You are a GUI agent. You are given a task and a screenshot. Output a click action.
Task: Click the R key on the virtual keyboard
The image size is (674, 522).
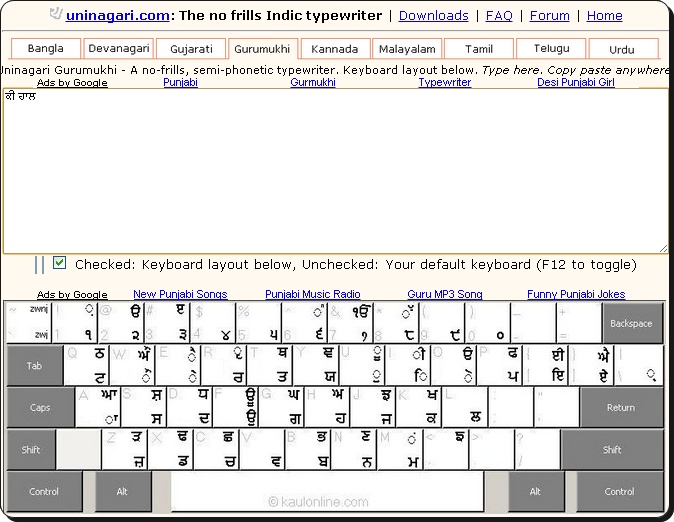(224, 365)
